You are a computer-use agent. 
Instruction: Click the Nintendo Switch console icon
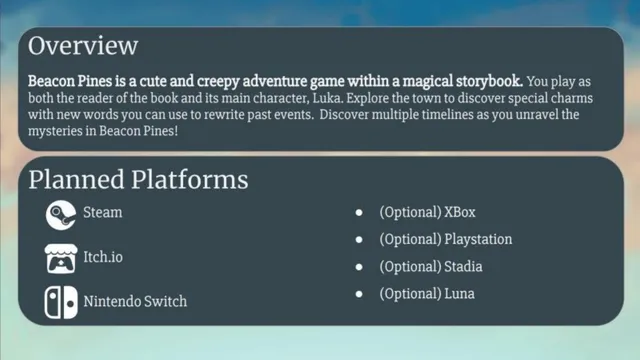point(61,302)
